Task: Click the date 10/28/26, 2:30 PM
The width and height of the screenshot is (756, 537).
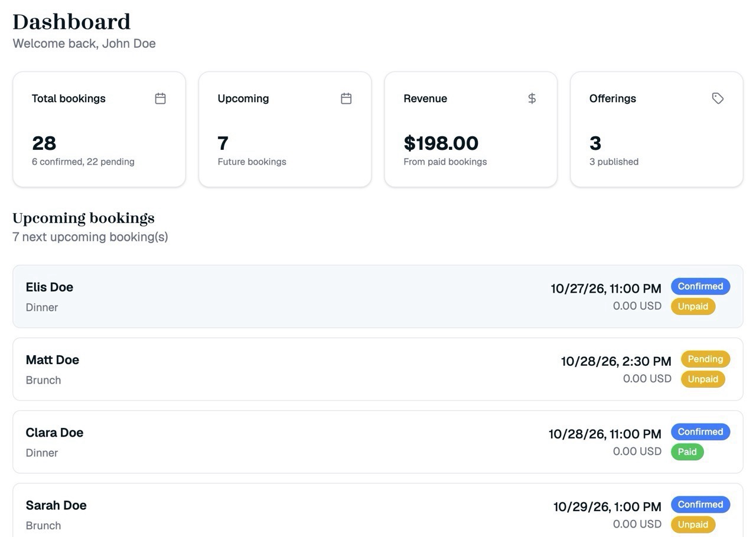Action: (616, 361)
